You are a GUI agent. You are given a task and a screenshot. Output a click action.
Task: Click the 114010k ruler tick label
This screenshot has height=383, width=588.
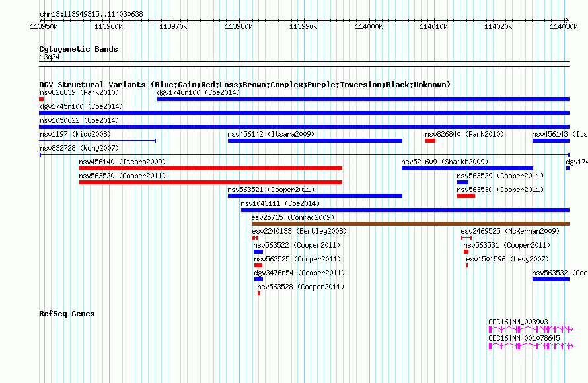tap(433, 26)
